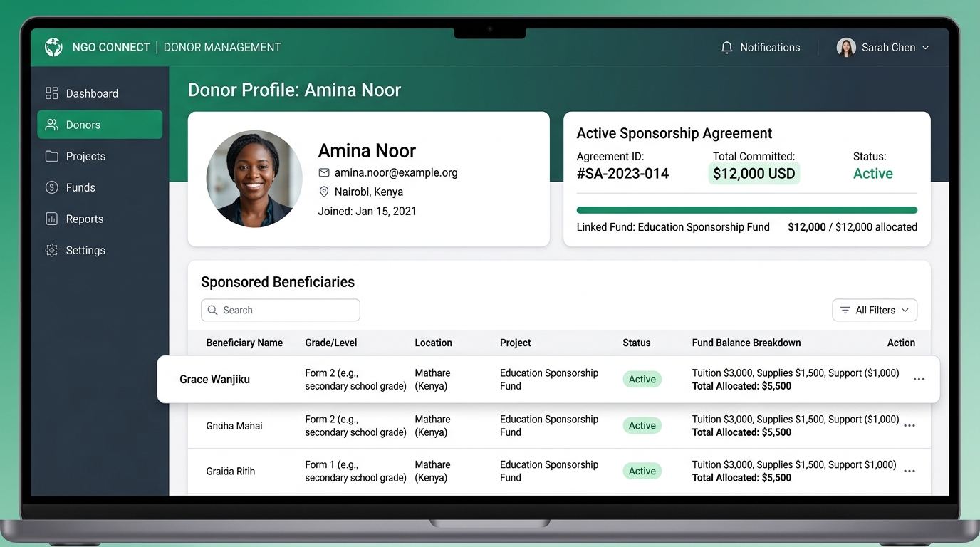
Task: Click the Grace Wanjiku beneficiary name
Action: 214,380
